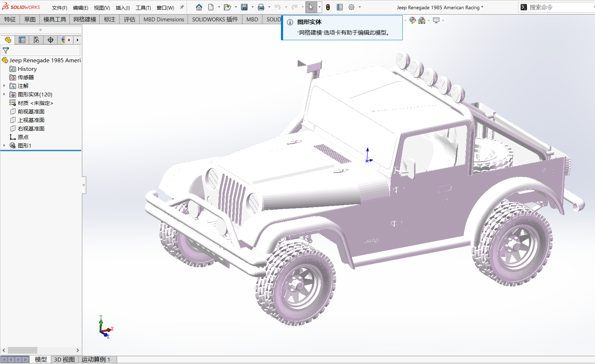Screen dimensions: 595x364
Task: Select the 模型 bottom tab
Action: point(41,359)
